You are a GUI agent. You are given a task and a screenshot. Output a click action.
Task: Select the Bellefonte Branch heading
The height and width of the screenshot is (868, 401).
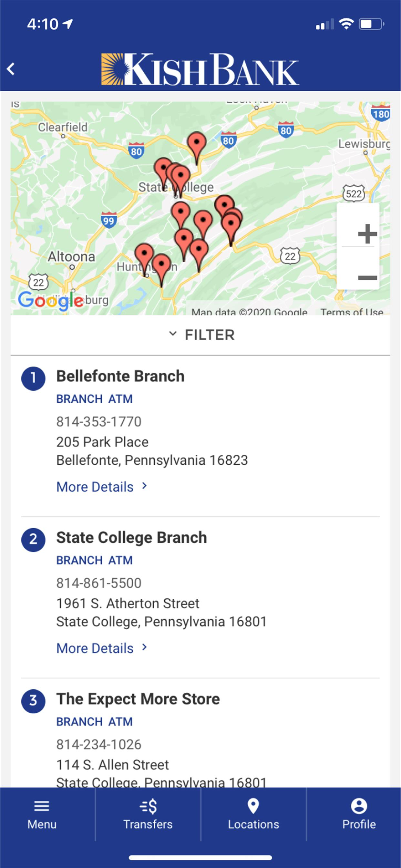[120, 376]
